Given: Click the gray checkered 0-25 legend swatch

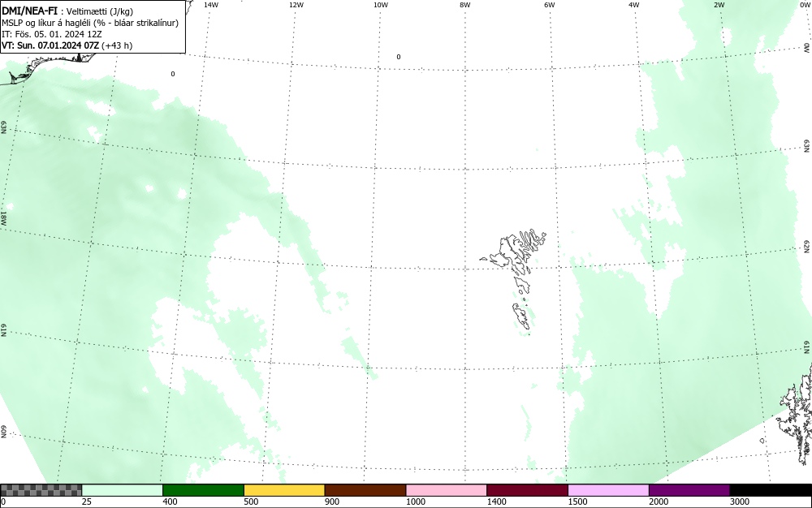Looking at the screenshot, I should click(x=41, y=490).
